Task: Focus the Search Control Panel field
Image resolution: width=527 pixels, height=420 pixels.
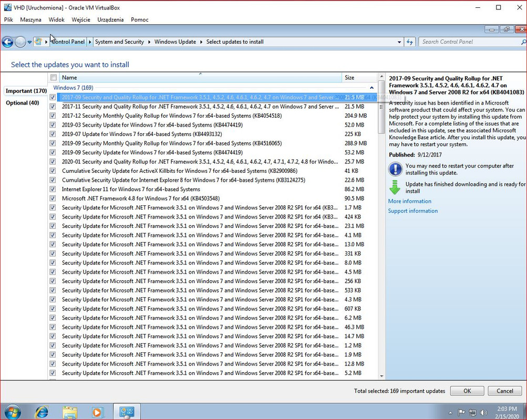Action: tap(470, 42)
